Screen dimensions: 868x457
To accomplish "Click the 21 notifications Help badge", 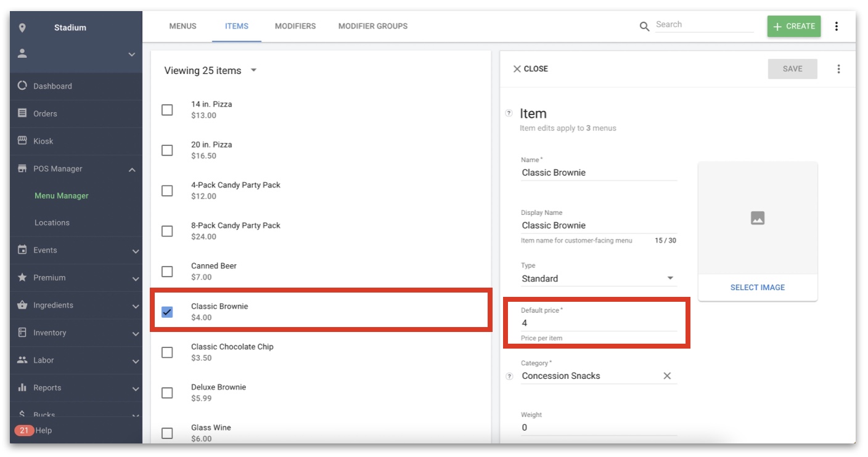I will tap(23, 431).
